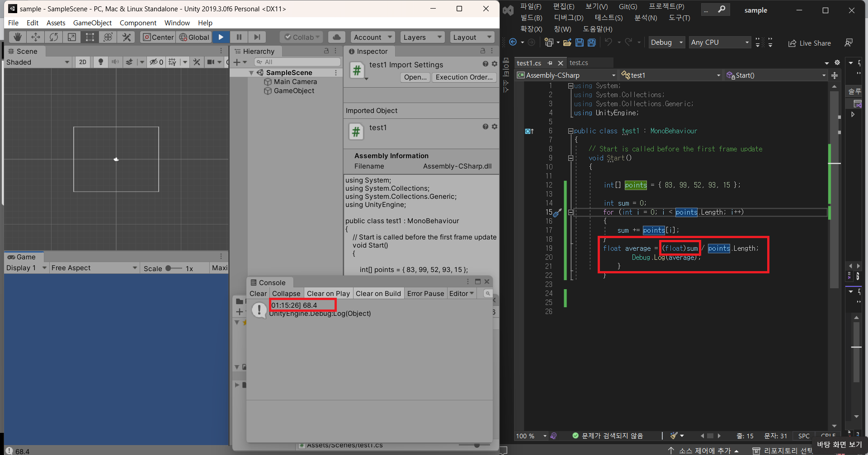The width and height of the screenshot is (868, 455).
Task: Toggle scene audio speaker icon
Action: [x=115, y=62]
